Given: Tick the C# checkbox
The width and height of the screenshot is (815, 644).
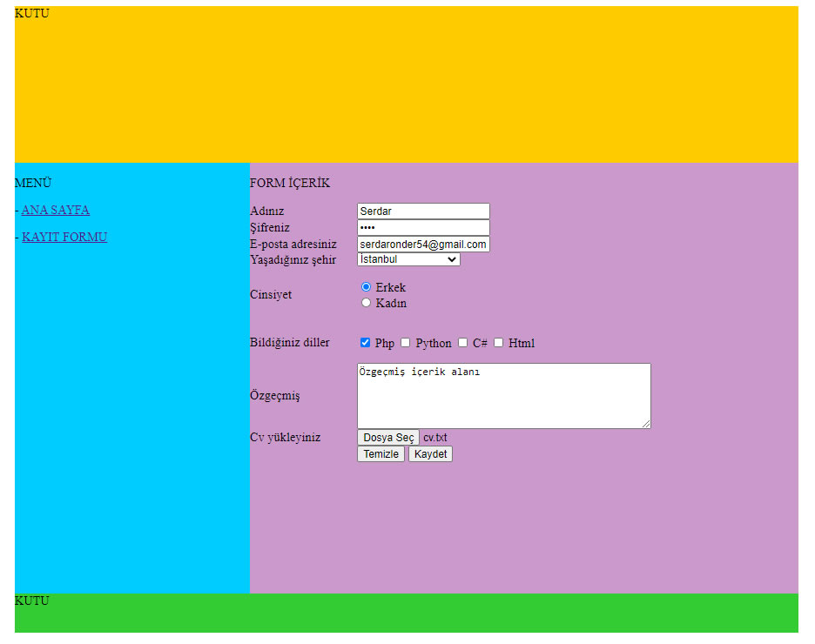Looking at the screenshot, I should click(463, 343).
